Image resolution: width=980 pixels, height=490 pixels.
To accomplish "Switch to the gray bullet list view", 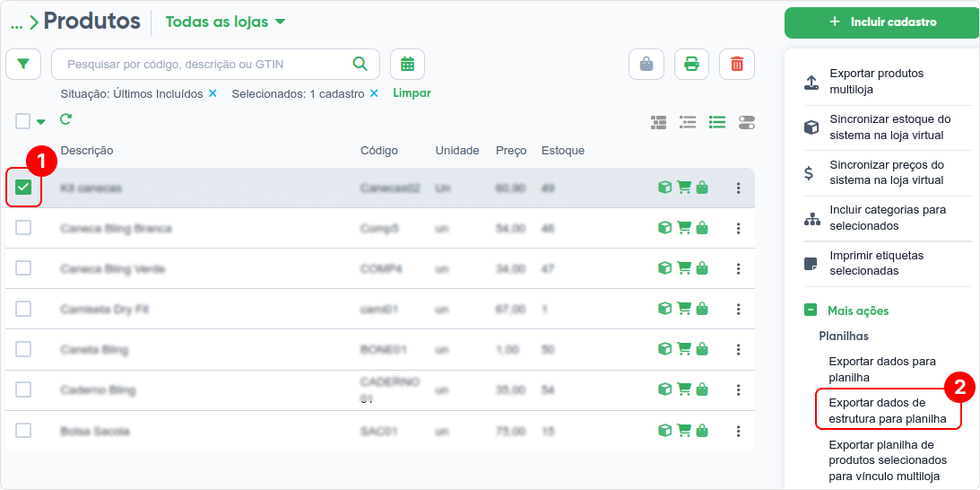I will [688, 122].
